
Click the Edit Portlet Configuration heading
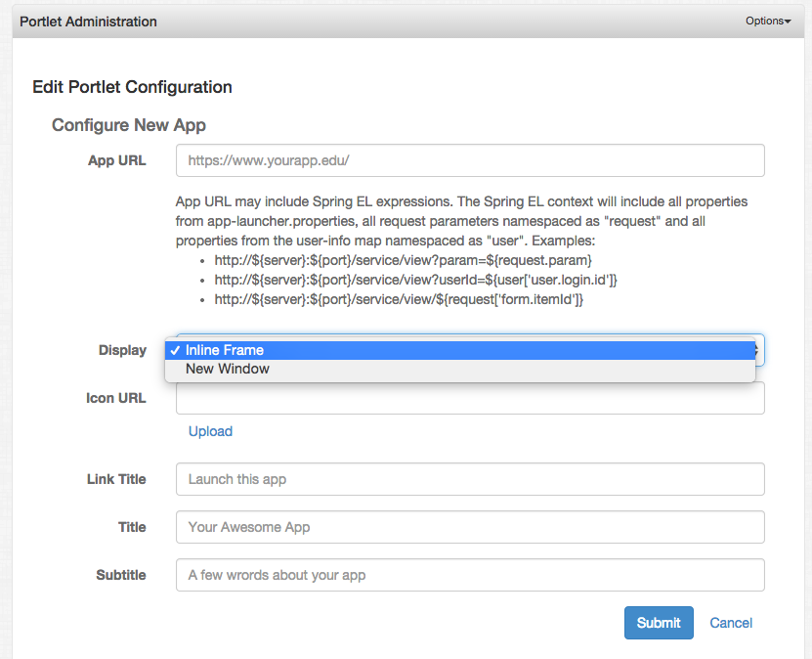pos(132,87)
